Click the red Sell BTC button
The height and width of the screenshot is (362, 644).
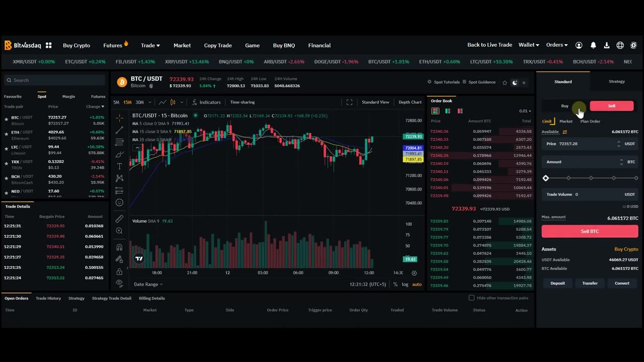point(590,231)
